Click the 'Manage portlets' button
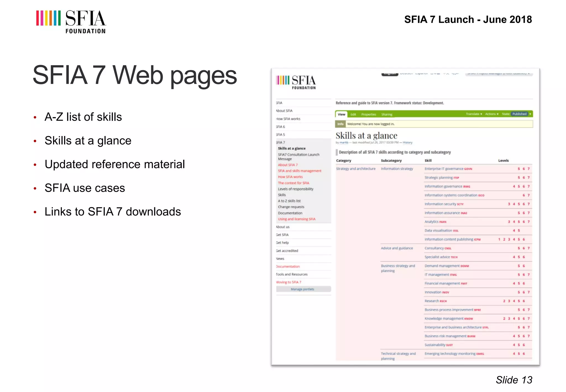 303,289
